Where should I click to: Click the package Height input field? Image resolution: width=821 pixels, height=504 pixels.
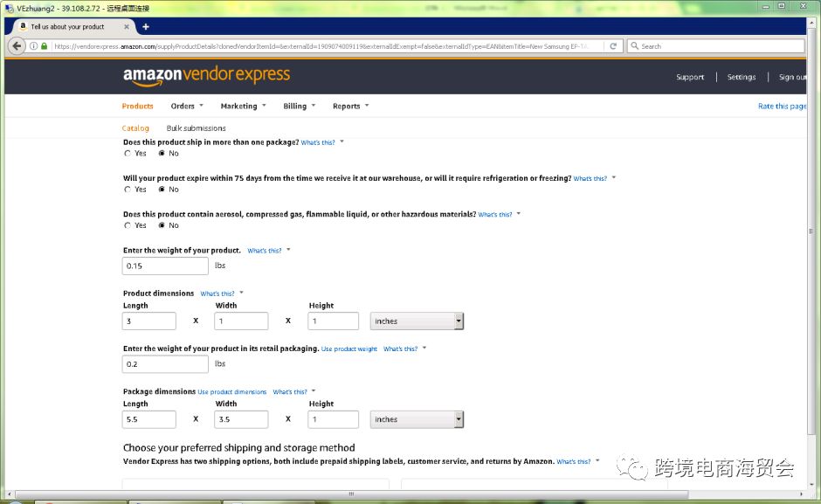pyautogui.click(x=334, y=419)
